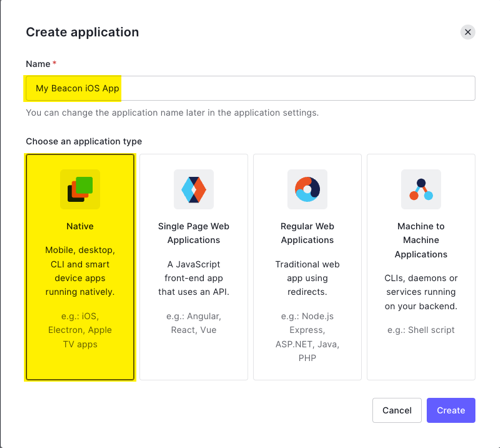Viewport: 500px width, 448px height.
Task: Select the Native title text
Action: click(x=80, y=226)
